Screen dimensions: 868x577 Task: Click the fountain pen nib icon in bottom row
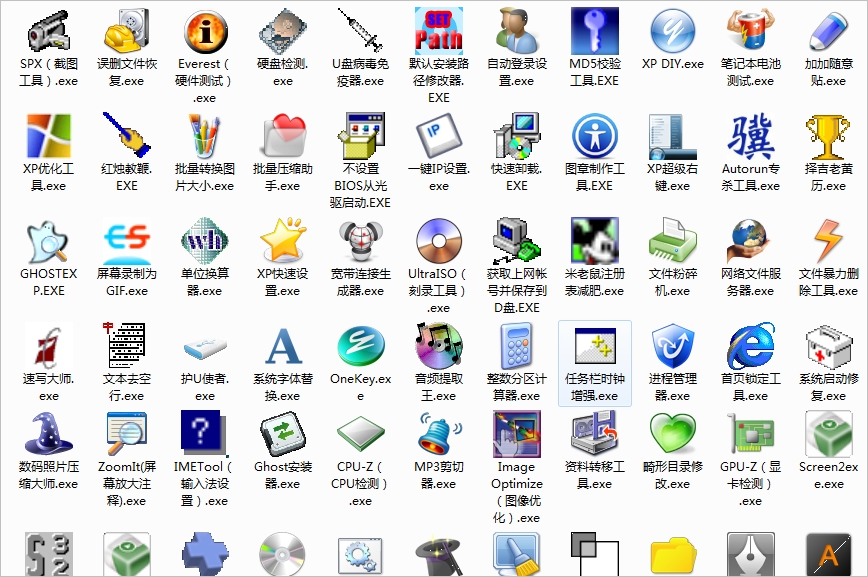[x=751, y=554]
